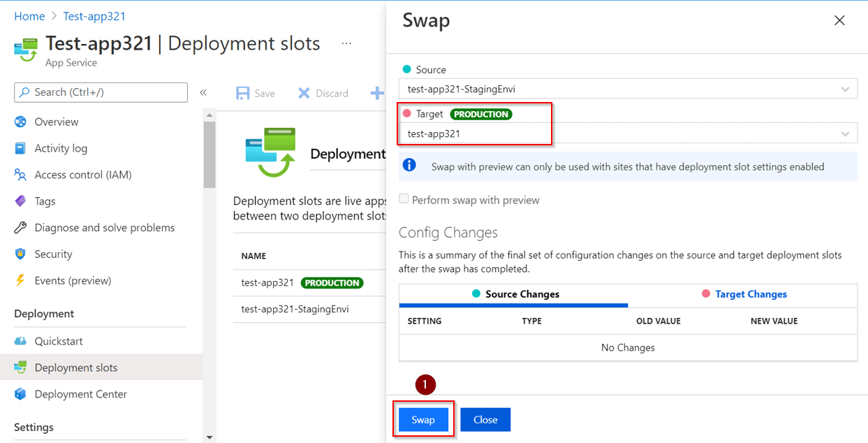Click the Close button in Swap panel
This screenshot has height=443, width=868.
tap(485, 420)
